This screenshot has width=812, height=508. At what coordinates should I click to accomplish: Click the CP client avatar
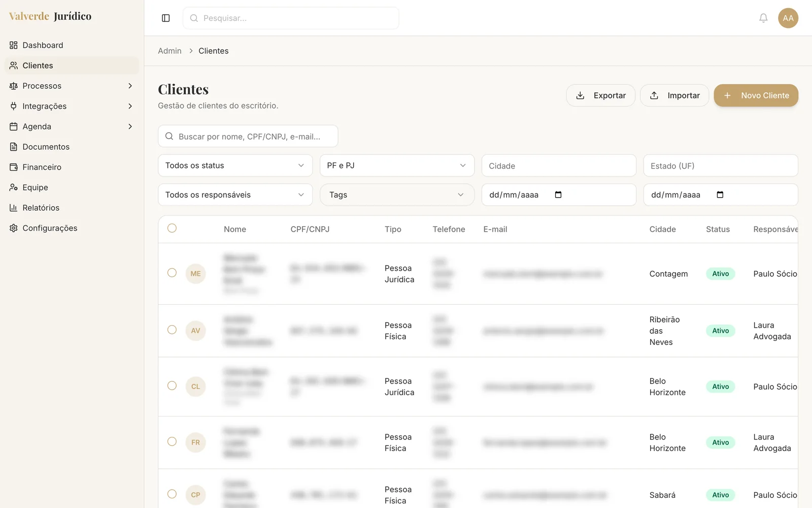point(195,495)
